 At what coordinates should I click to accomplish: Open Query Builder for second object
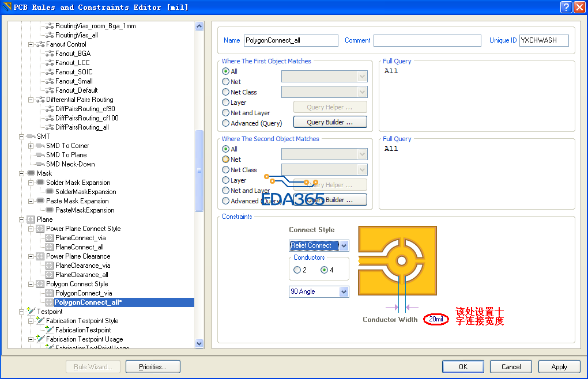[330, 200]
